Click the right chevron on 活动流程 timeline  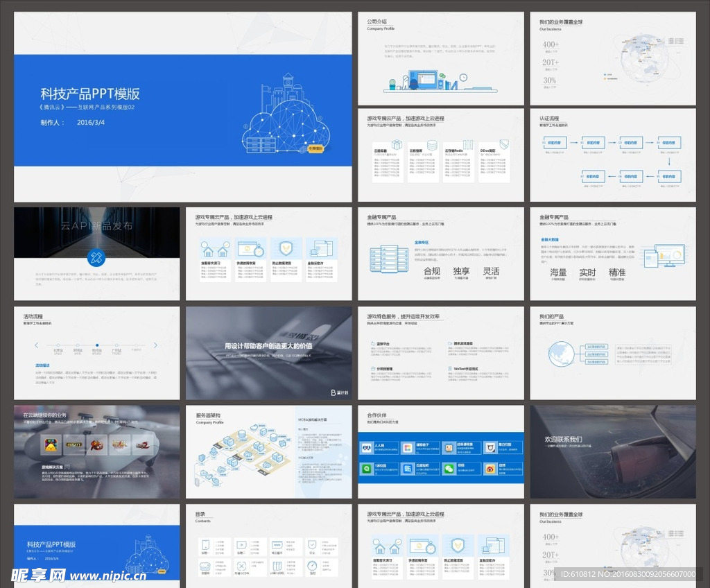click(x=155, y=345)
